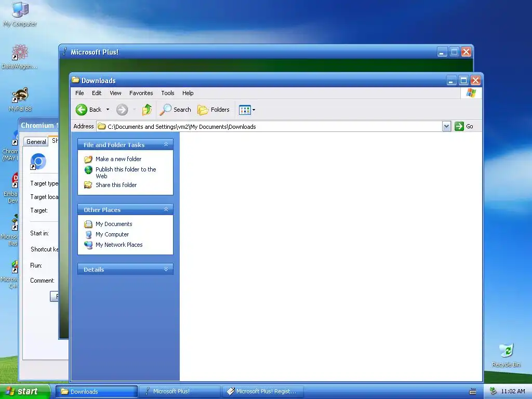
Task: Close the Microsoft Plus! window
Action: [x=466, y=52]
